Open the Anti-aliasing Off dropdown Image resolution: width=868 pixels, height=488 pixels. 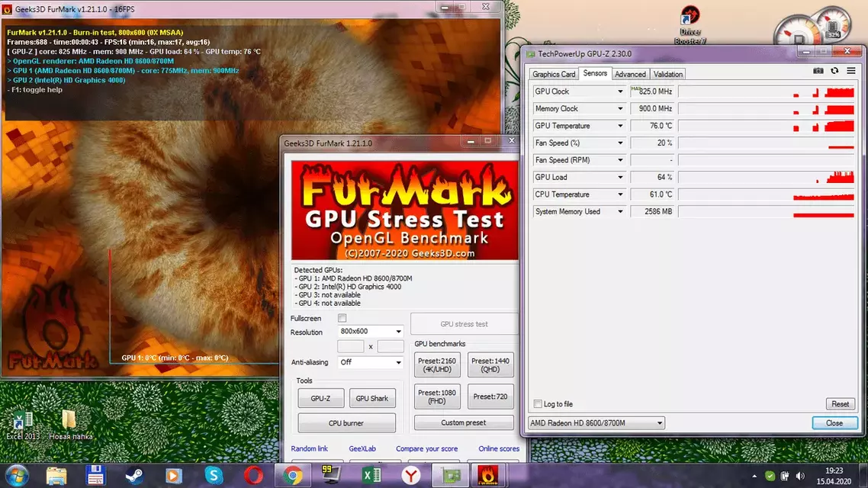click(x=371, y=362)
